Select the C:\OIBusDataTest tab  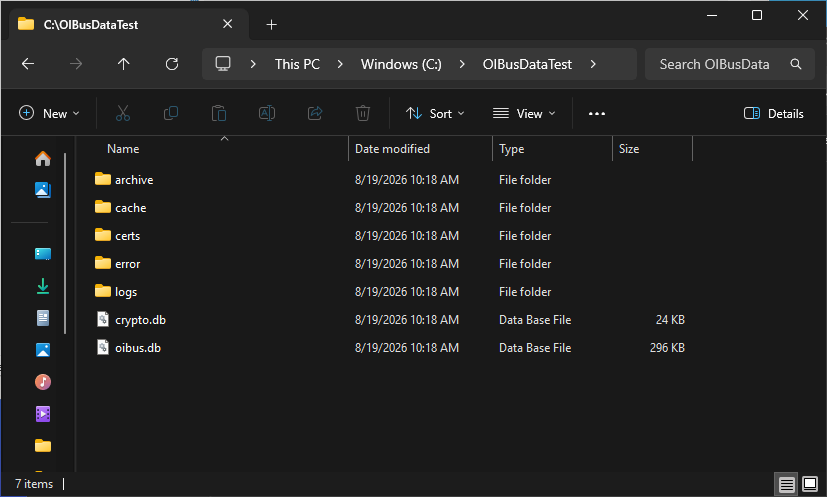[x=129, y=24]
